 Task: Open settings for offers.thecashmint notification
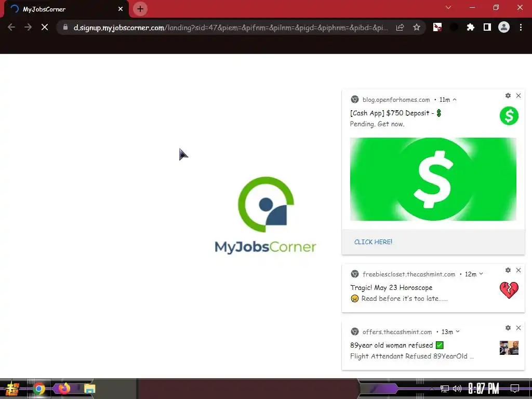(x=508, y=328)
